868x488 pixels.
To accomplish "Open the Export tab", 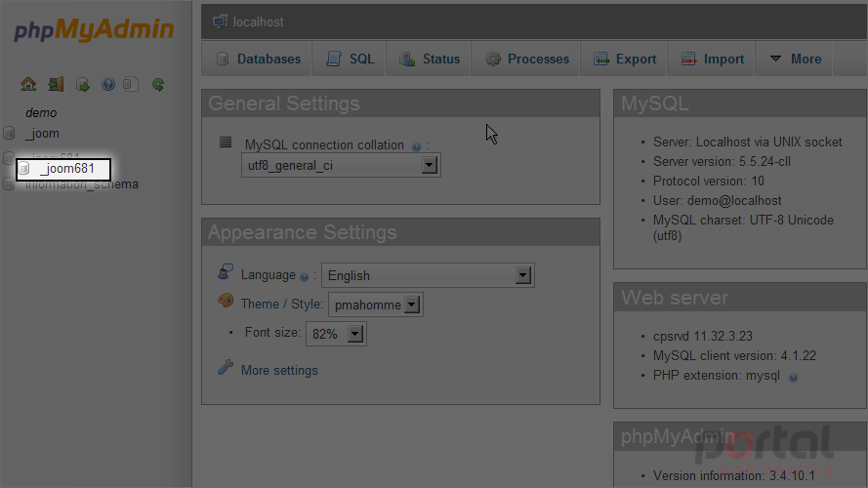I will click(x=624, y=59).
